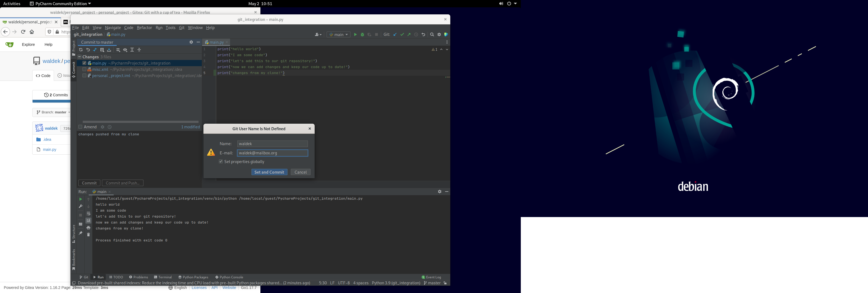The image size is (868, 293).
Task: Click the Rollback icon in Commit toolbar
Action: pos(88,50)
